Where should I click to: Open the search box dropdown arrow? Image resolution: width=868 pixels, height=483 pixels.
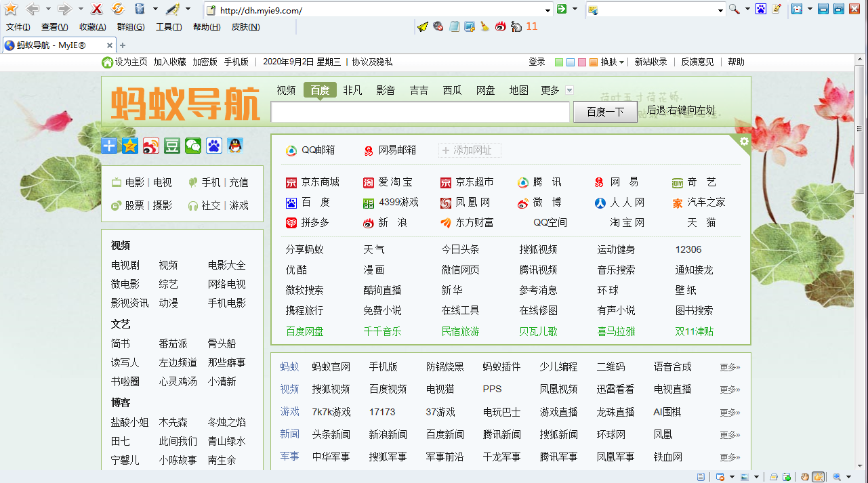click(x=721, y=10)
